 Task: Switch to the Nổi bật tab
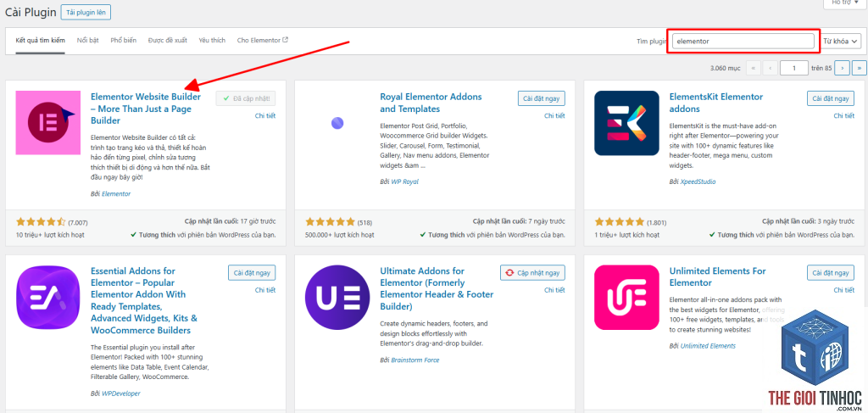87,41
